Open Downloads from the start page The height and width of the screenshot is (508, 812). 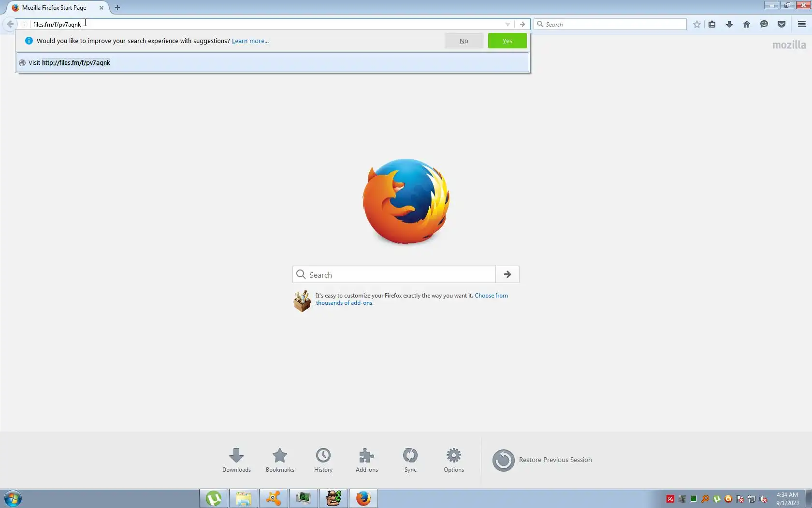[x=236, y=460]
